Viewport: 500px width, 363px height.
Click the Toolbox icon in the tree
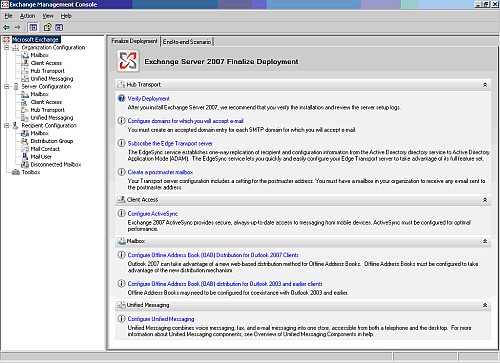tap(16, 172)
